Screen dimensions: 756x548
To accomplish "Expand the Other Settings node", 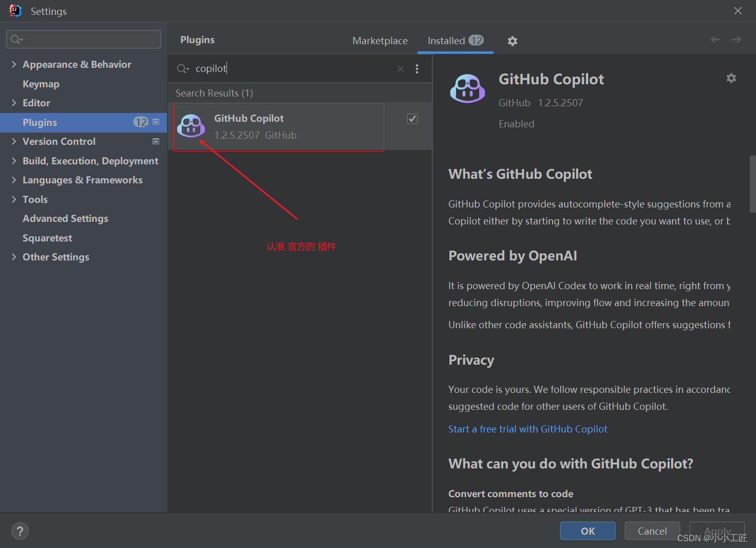I will click(14, 257).
